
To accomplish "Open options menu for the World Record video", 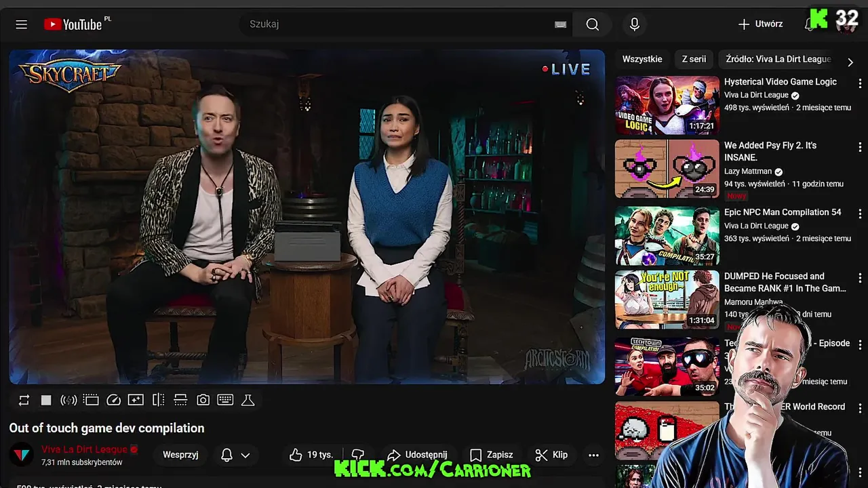I will click(x=860, y=408).
